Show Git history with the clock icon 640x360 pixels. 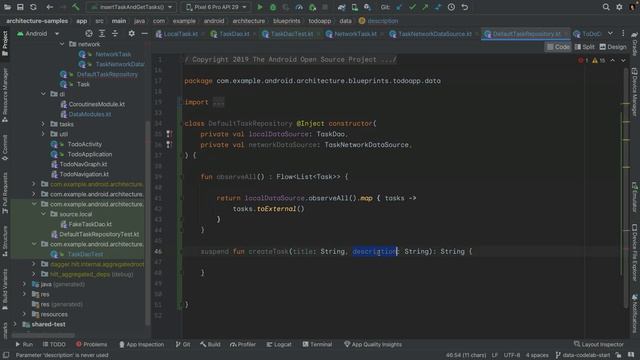coord(451,7)
